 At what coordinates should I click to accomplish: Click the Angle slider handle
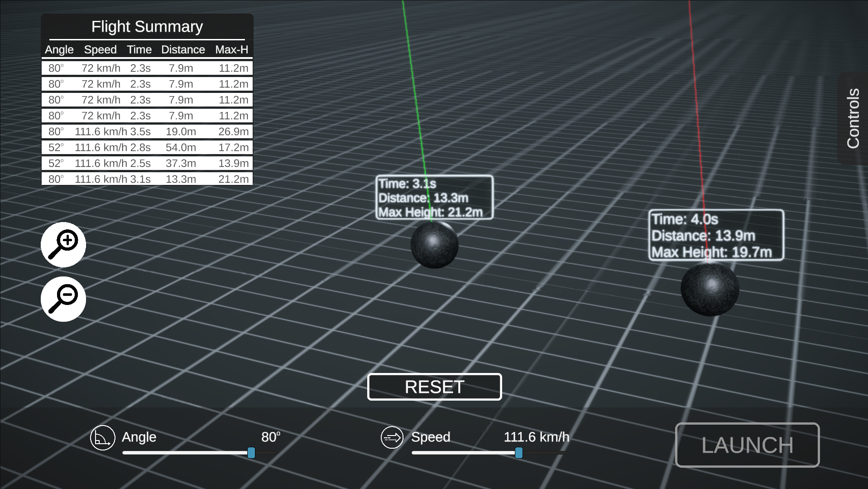(x=251, y=453)
